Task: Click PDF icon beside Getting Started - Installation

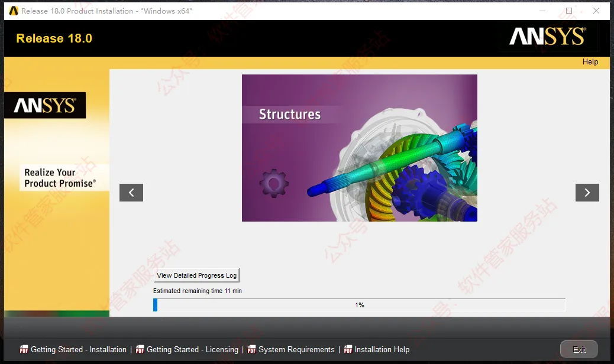Action: click(24, 349)
